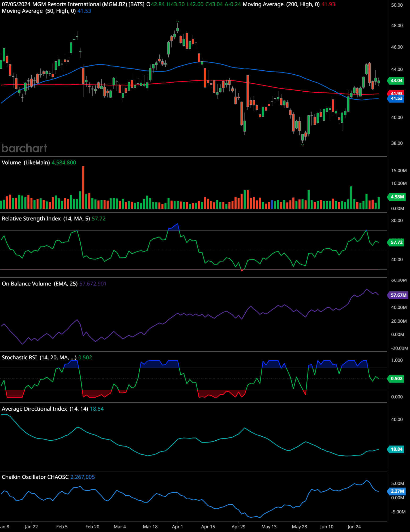The image size is (410, 532).
Task: Click the Jun 24 date axis label
Action: pyautogui.click(x=354, y=527)
